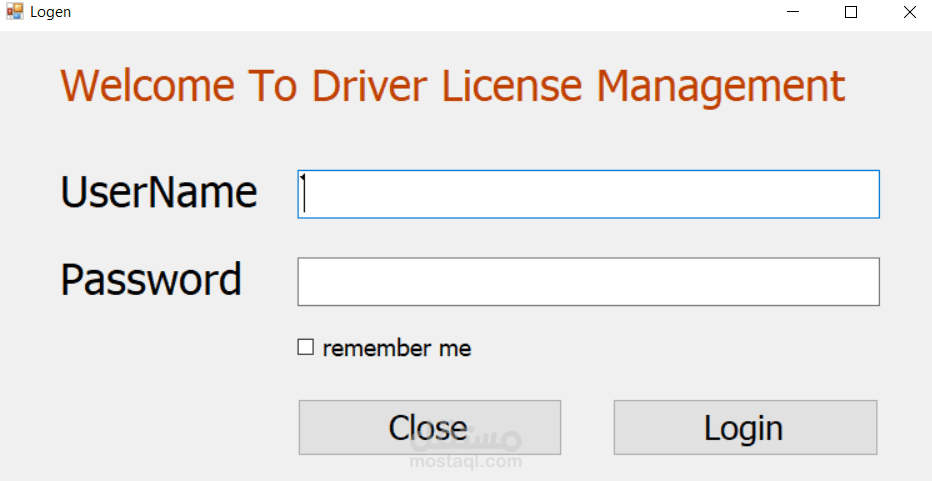Maximize the Logen window
The height and width of the screenshot is (481, 932).
tap(851, 12)
